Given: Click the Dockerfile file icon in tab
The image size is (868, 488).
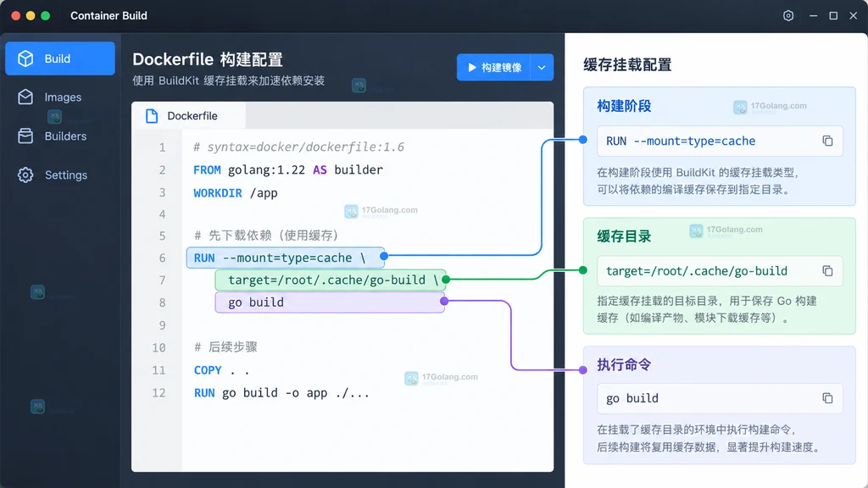Looking at the screenshot, I should (152, 115).
